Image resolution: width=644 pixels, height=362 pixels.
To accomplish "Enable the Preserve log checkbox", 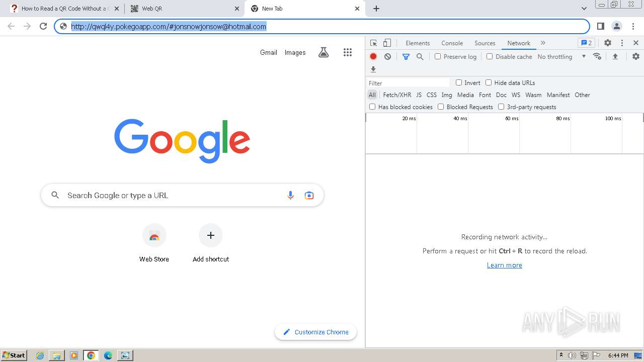I will [x=438, y=57].
